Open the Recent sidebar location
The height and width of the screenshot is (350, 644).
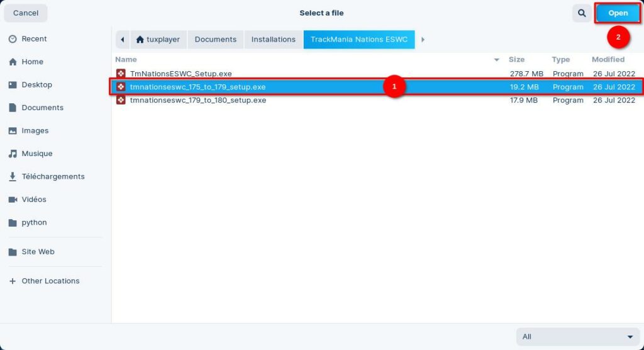pyautogui.click(x=34, y=39)
